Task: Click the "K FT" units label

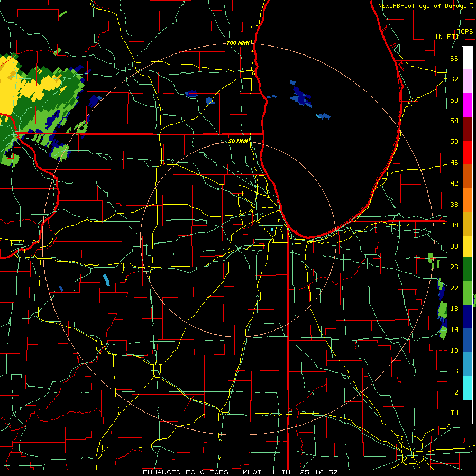Action: point(447,36)
